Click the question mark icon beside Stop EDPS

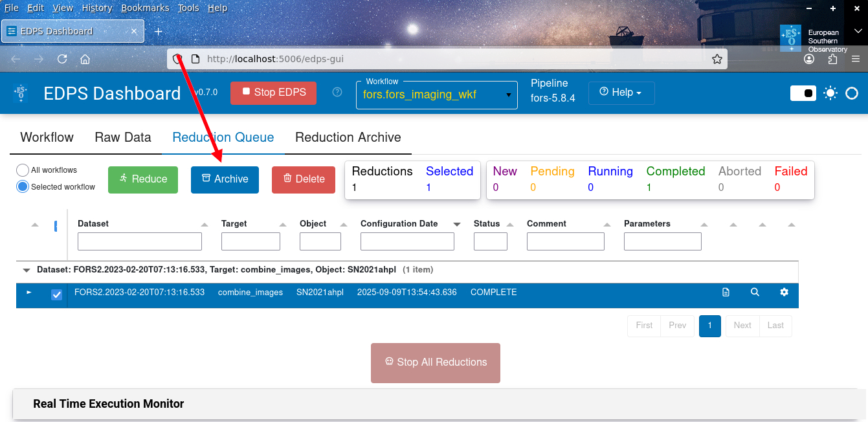(x=337, y=93)
